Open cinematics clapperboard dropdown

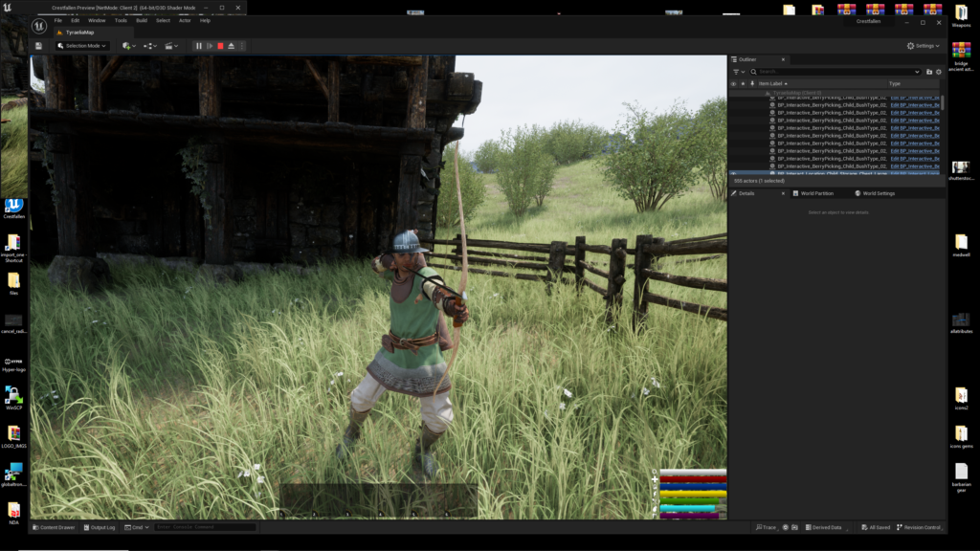(x=171, y=46)
